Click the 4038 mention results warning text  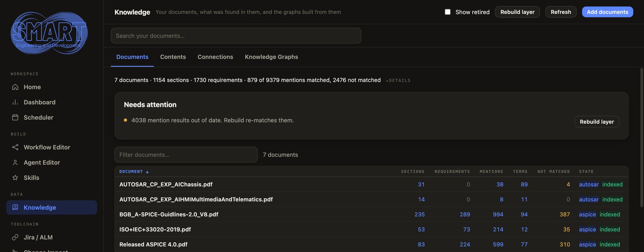point(213,120)
